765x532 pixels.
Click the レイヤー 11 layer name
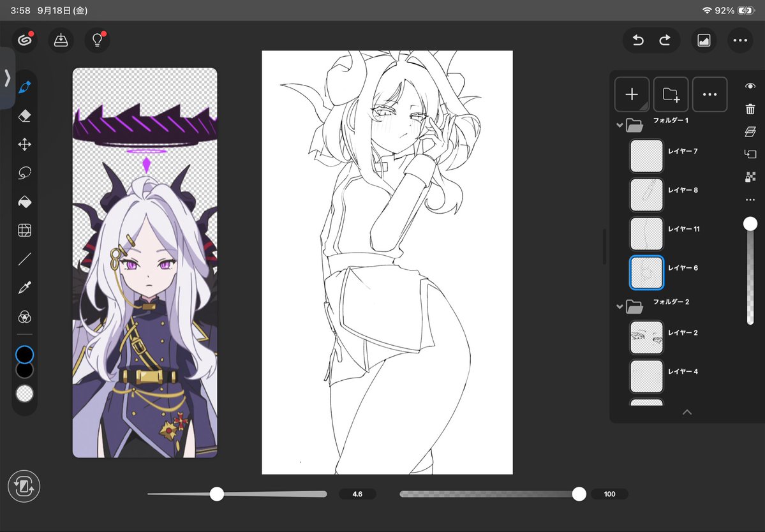(x=684, y=229)
